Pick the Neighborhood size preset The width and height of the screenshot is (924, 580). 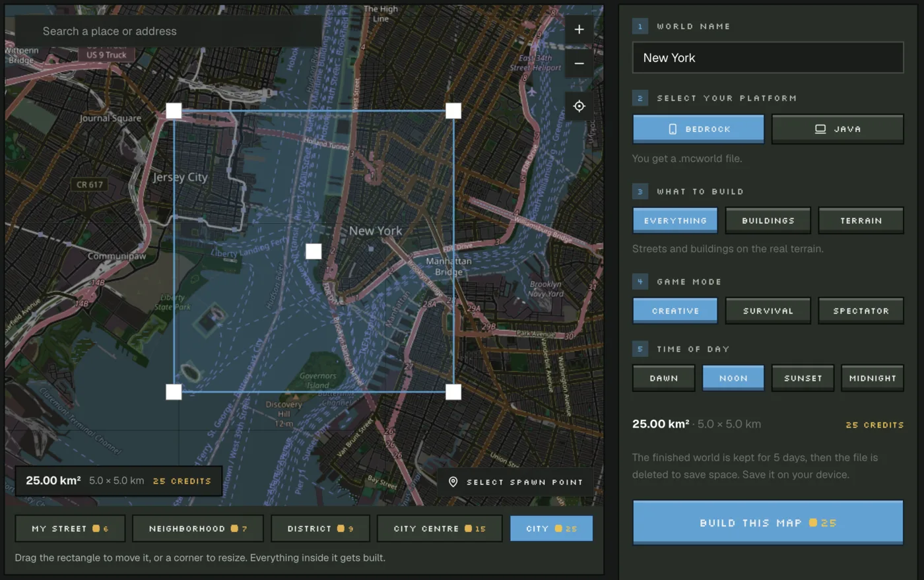pos(198,529)
